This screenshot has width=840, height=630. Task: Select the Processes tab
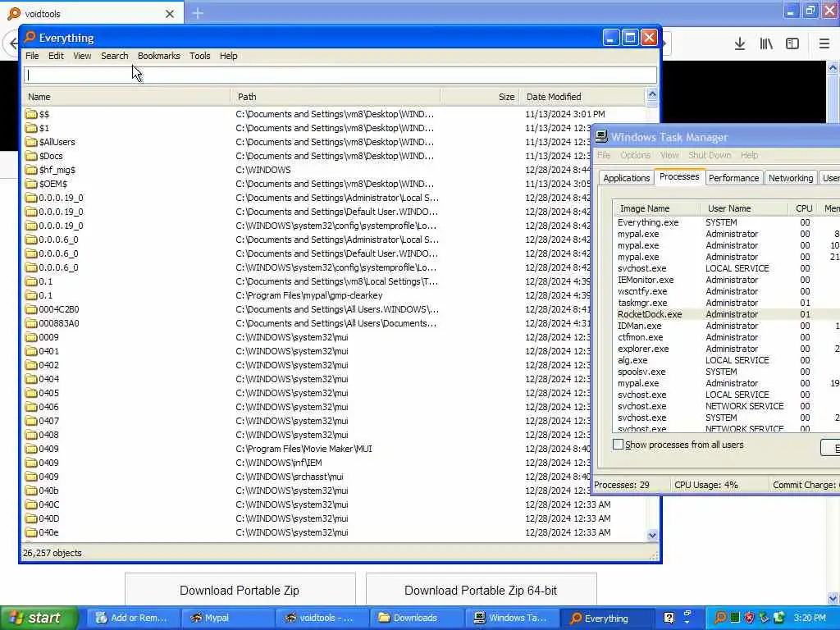tap(679, 176)
